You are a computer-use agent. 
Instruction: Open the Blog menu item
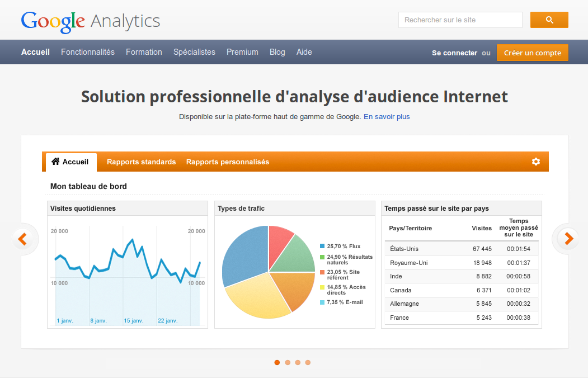(x=277, y=52)
